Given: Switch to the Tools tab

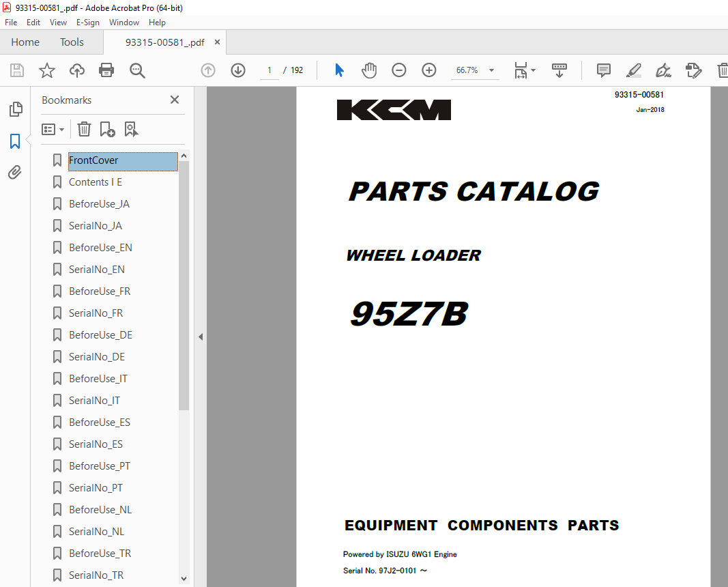Looking at the screenshot, I should tap(72, 42).
